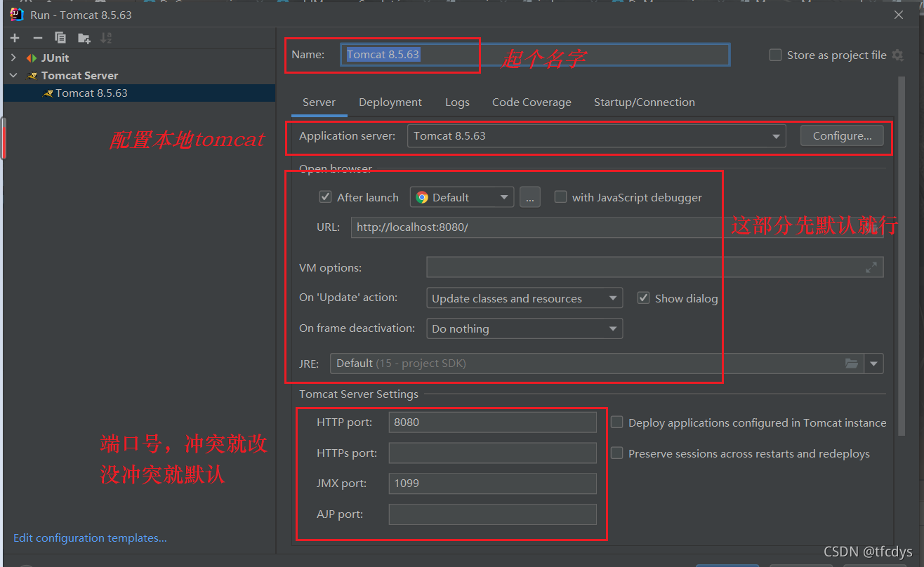Add a new configuration with the plus icon

coord(15,38)
